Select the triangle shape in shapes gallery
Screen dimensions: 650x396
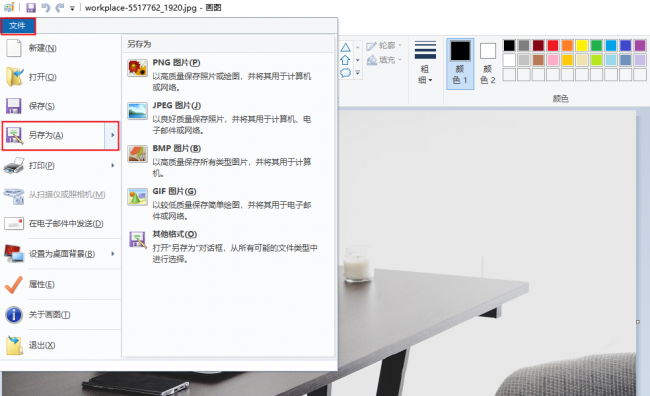(345, 47)
